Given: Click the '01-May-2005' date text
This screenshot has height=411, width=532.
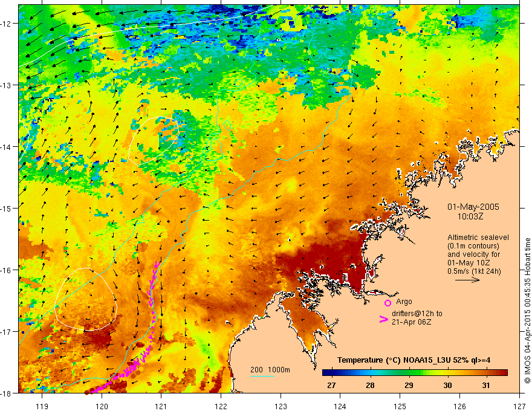Looking at the screenshot, I should point(473,207).
